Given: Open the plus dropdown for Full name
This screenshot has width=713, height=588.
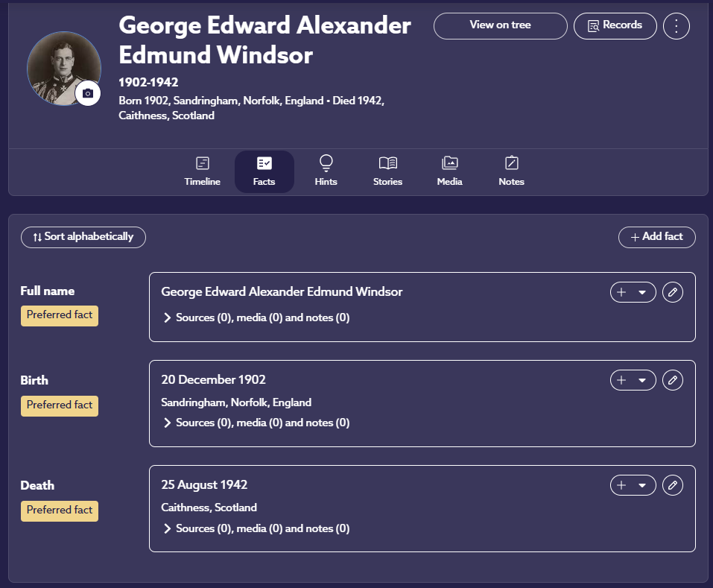Looking at the screenshot, I should point(633,292).
